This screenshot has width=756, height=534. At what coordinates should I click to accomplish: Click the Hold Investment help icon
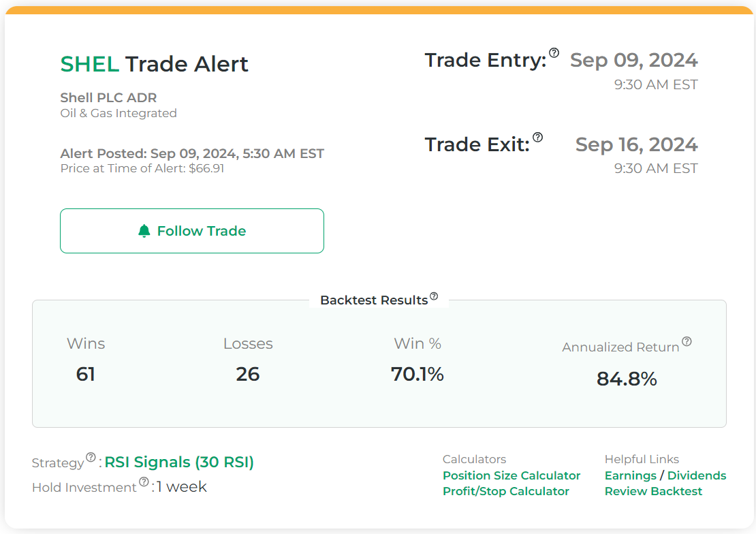[144, 482]
